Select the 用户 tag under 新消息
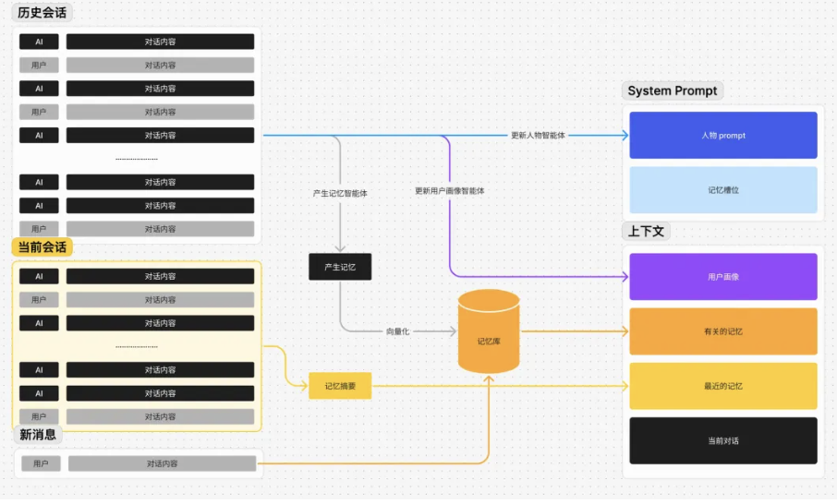The width and height of the screenshot is (837, 504). 41,463
